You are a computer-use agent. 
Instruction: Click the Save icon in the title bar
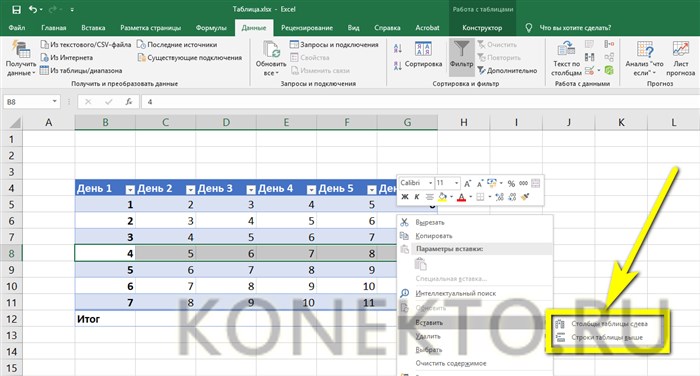tap(17, 9)
